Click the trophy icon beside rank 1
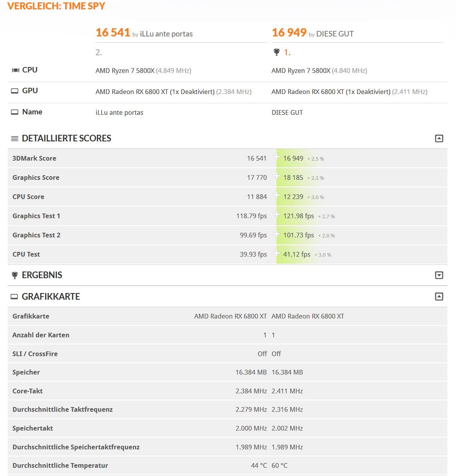The height and width of the screenshot is (476, 456). (276, 52)
